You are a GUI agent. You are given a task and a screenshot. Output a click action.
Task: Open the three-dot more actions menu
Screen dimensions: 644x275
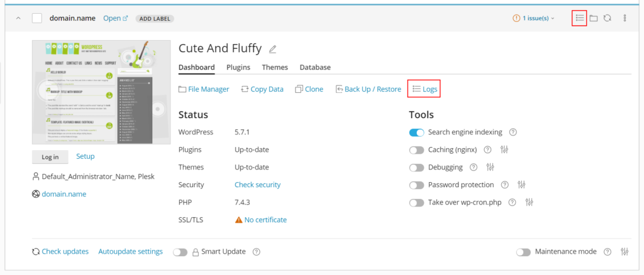pos(625,18)
